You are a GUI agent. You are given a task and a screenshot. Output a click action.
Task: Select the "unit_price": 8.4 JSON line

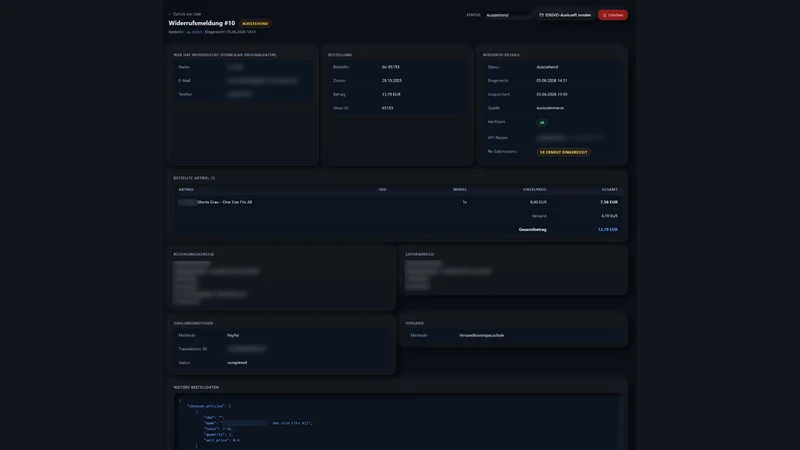tap(221, 440)
